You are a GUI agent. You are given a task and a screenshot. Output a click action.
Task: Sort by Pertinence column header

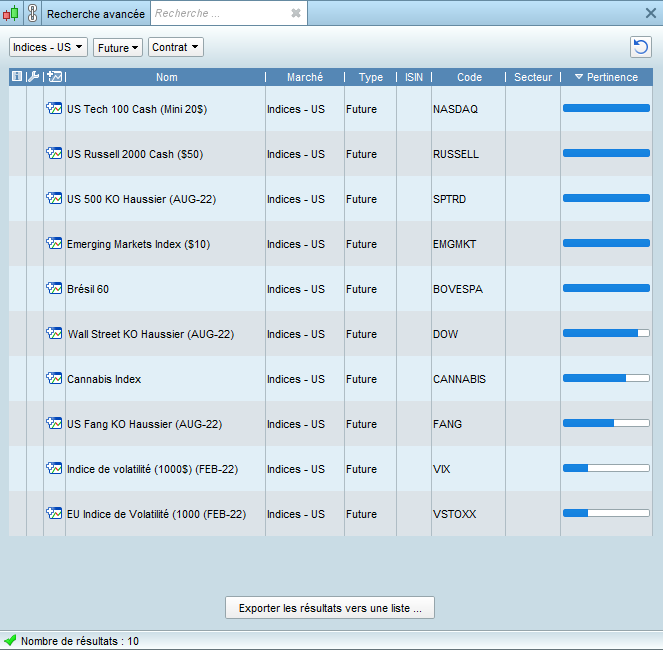coord(607,77)
